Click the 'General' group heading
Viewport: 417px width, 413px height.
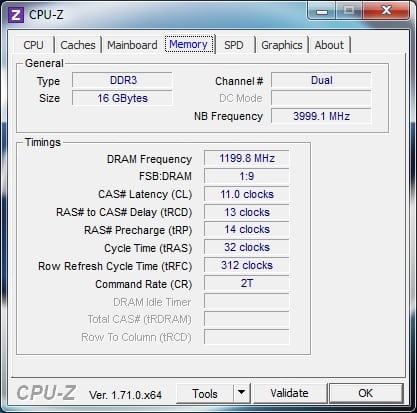pyautogui.click(x=44, y=63)
